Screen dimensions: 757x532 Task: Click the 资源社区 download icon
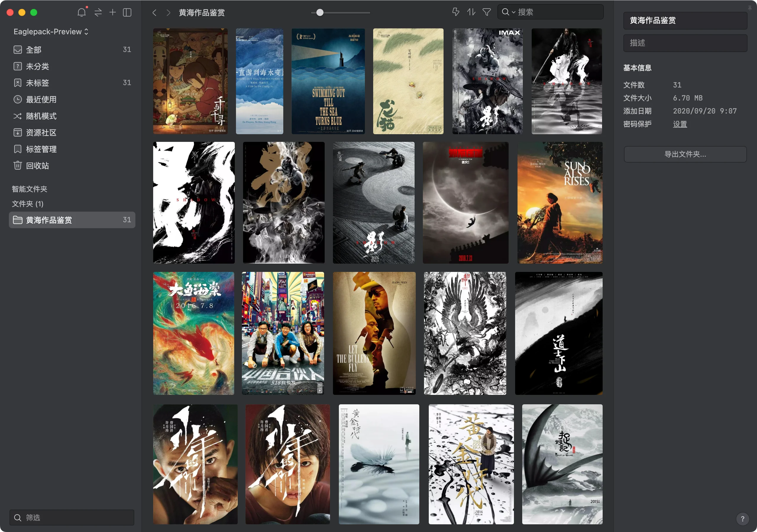pos(17,132)
